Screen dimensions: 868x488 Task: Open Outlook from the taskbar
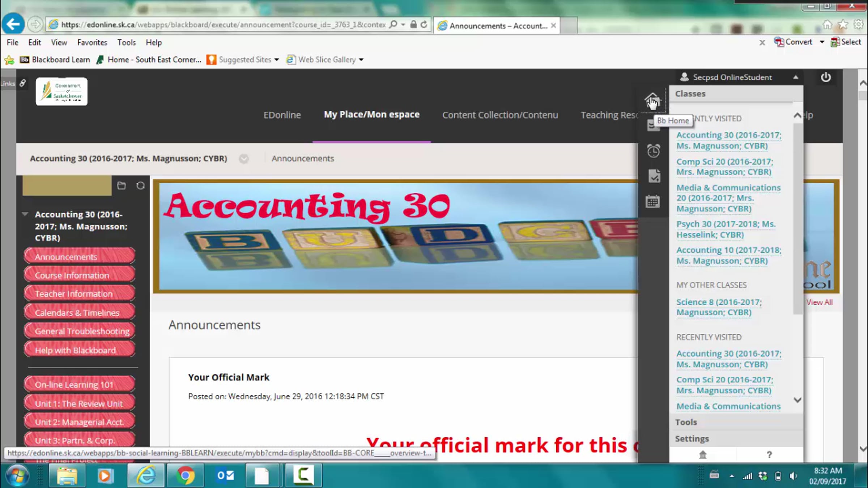pyautogui.click(x=225, y=475)
